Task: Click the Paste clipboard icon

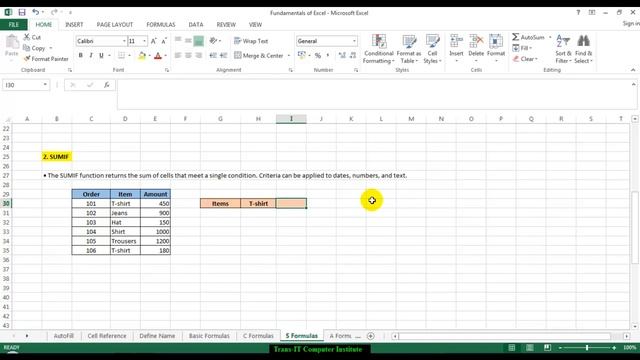Action: [12, 42]
